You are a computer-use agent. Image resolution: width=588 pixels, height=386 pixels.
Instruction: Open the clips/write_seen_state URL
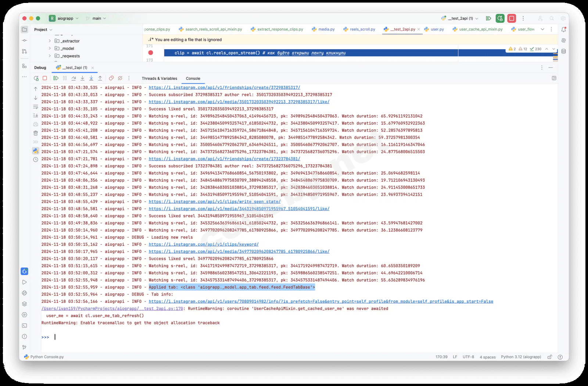point(215,201)
